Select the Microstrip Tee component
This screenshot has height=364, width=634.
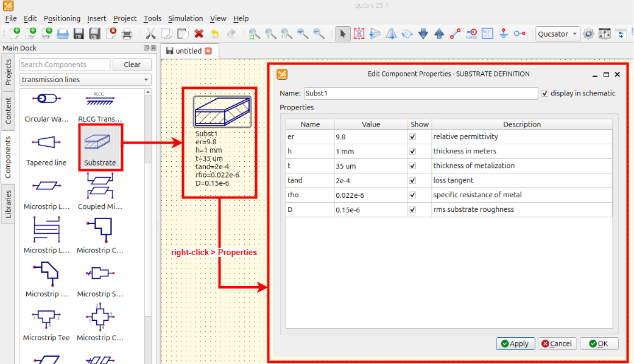[x=46, y=325]
